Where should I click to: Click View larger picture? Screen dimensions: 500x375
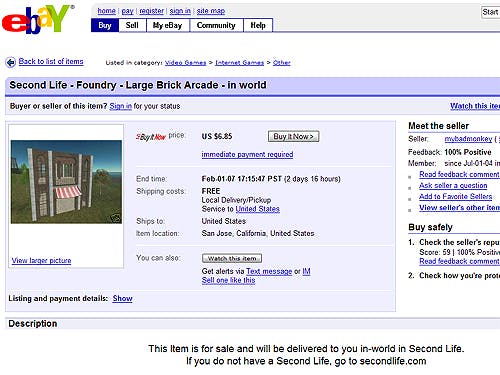41,260
